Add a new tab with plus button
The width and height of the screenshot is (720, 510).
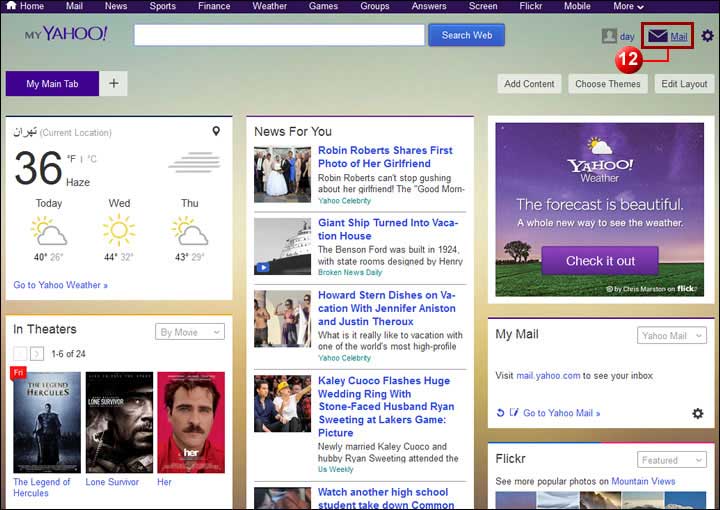[x=113, y=84]
